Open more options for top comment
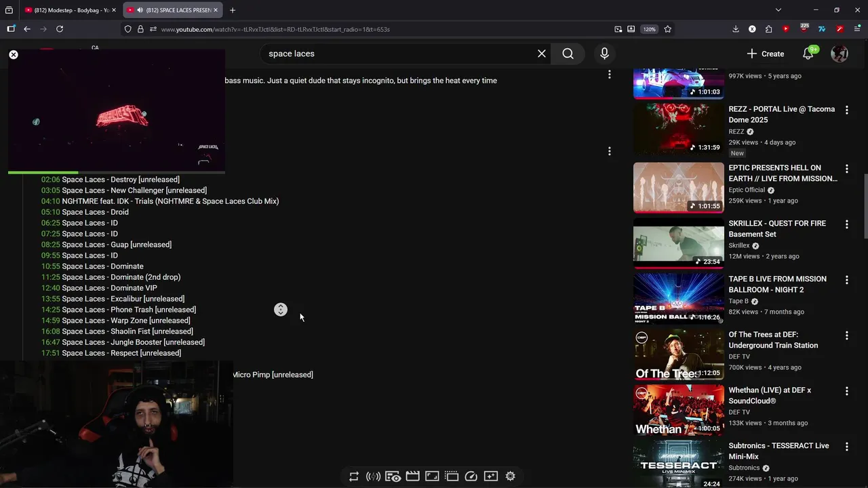The height and width of the screenshot is (488, 868). point(609,74)
